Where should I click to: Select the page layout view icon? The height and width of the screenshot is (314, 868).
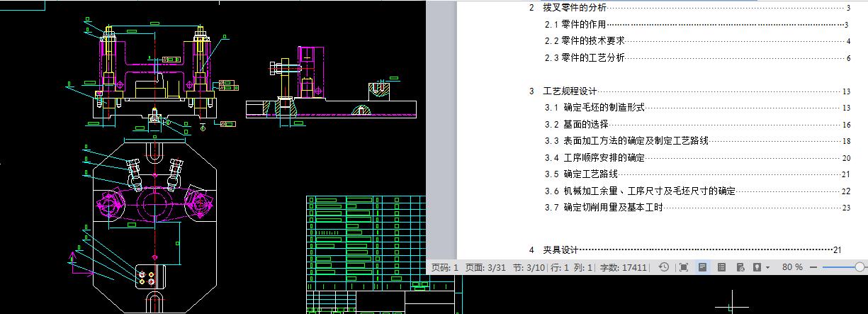702,267
